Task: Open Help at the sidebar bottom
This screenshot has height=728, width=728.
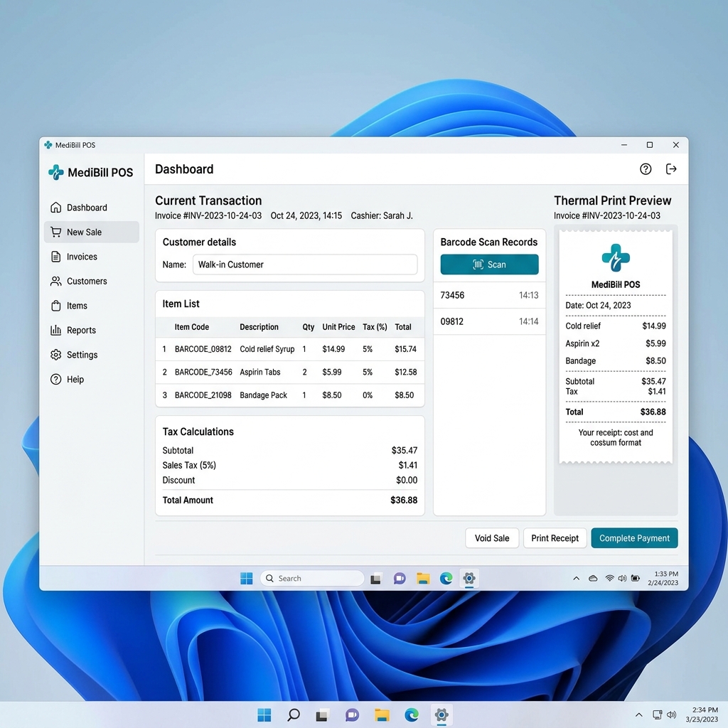Action: (92, 380)
